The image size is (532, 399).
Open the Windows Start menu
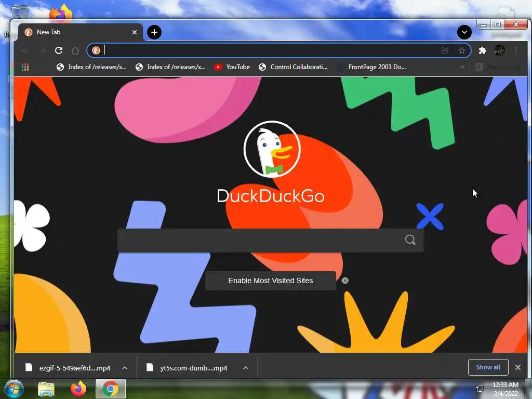point(14,389)
